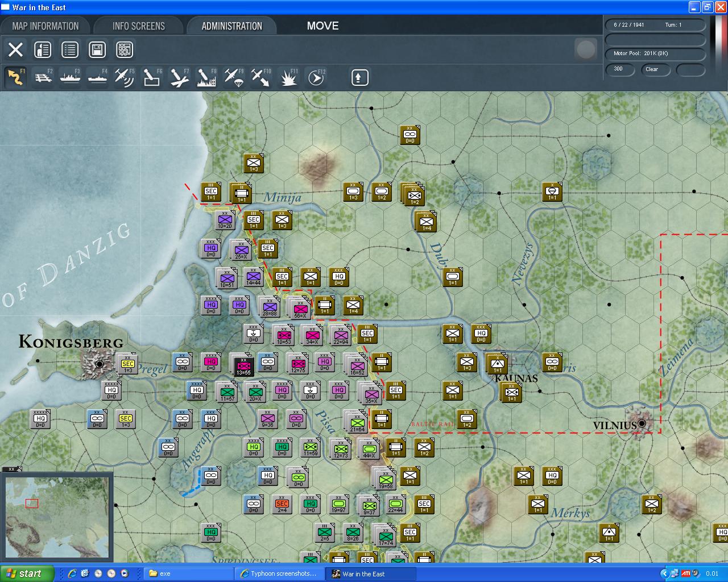728x582 pixels.
Task: Open the MAP INFORMATION tab
Action: (45, 26)
